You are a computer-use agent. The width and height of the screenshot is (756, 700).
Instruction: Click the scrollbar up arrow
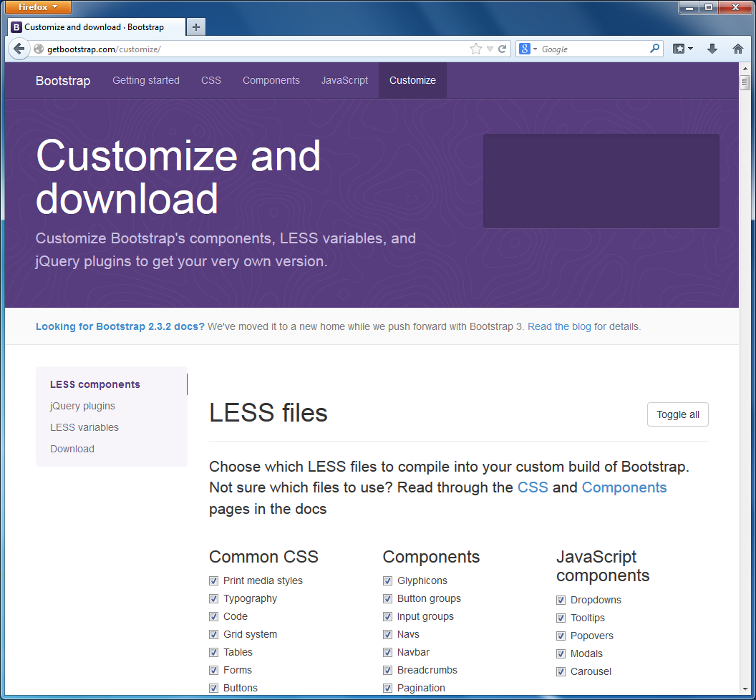745,69
